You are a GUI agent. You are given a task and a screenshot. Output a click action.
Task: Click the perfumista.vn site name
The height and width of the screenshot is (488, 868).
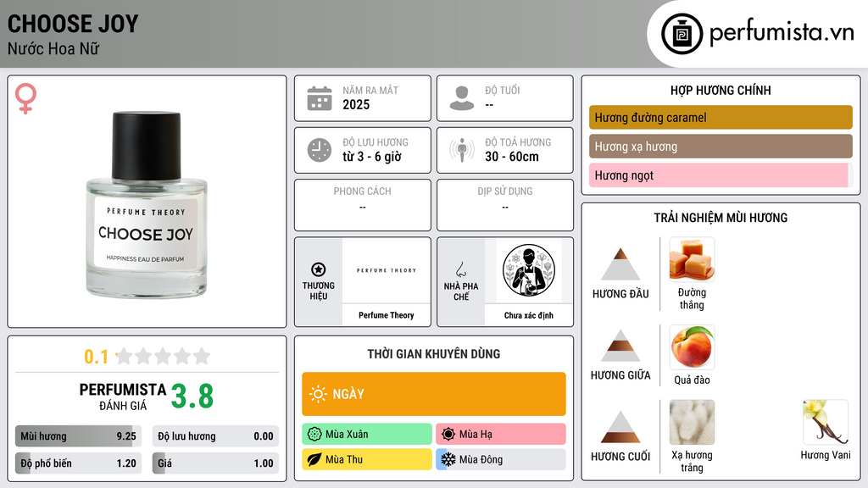pyautogui.click(x=782, y=33)
